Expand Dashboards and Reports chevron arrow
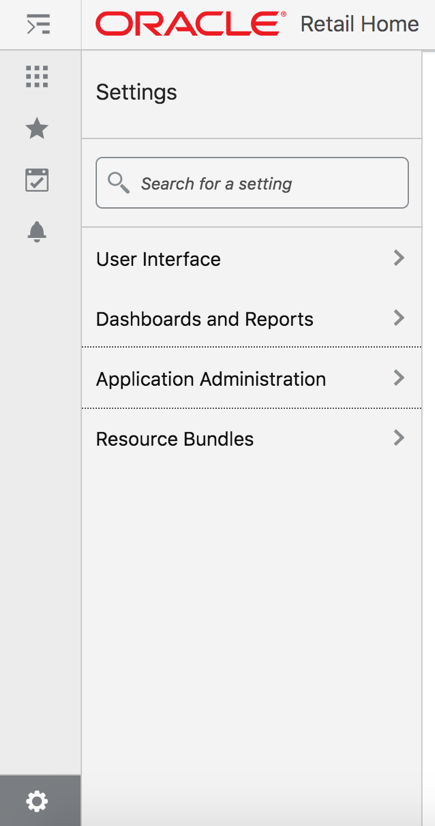 (x=399, y=318)
